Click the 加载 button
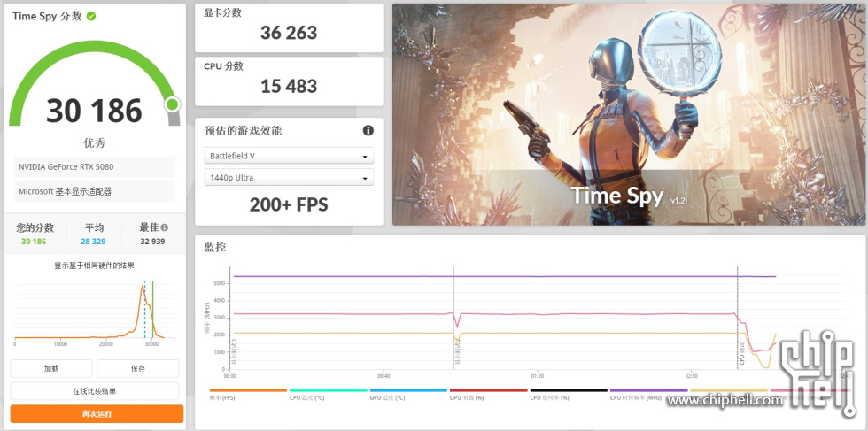 click(51, 368)
